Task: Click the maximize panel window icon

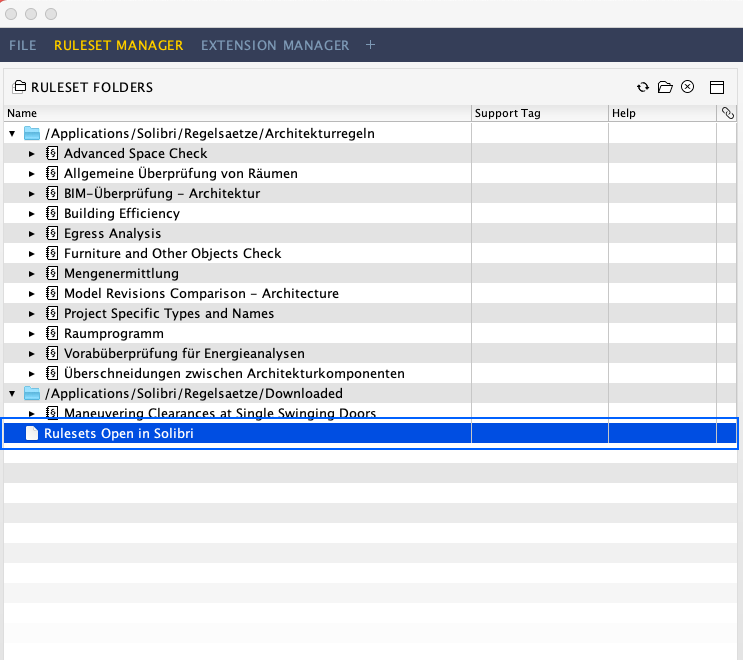Action: (x=717, y=87)
